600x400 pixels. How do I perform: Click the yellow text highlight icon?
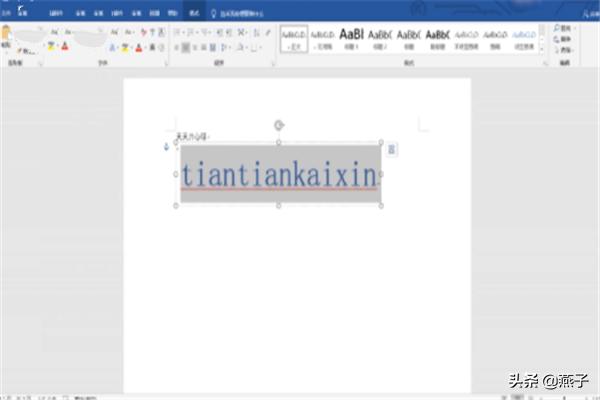(x=50, y=46)
